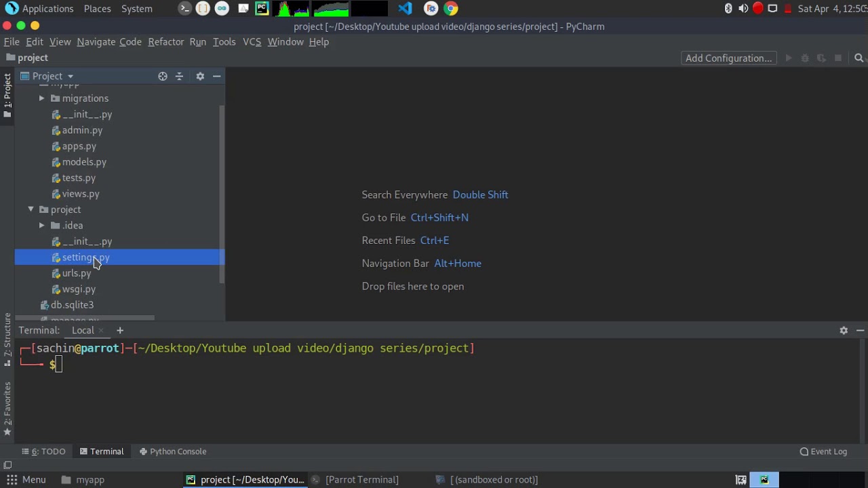The image size is (868, 488).
Task: Click the battery indicator in tray
Action: [788, 9]
